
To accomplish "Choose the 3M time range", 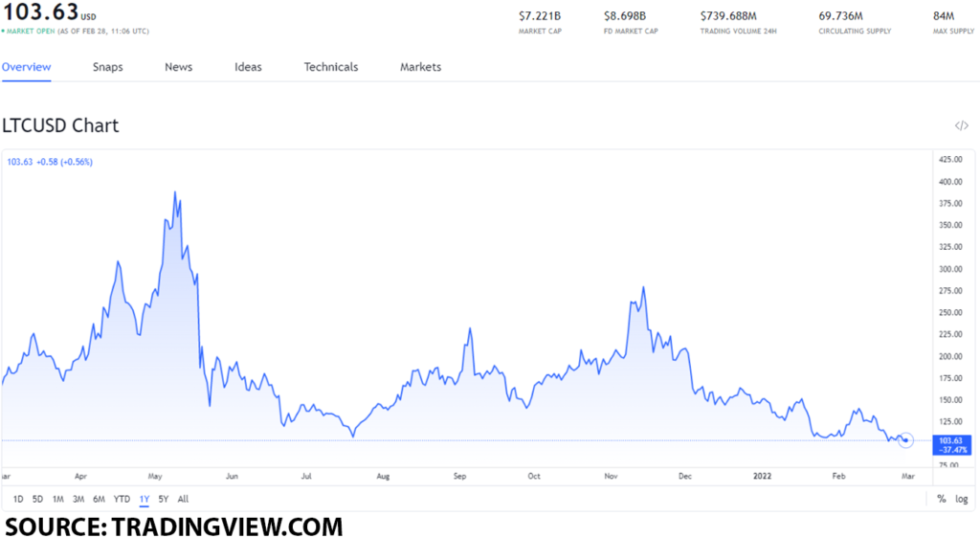I will coord(78,499).
